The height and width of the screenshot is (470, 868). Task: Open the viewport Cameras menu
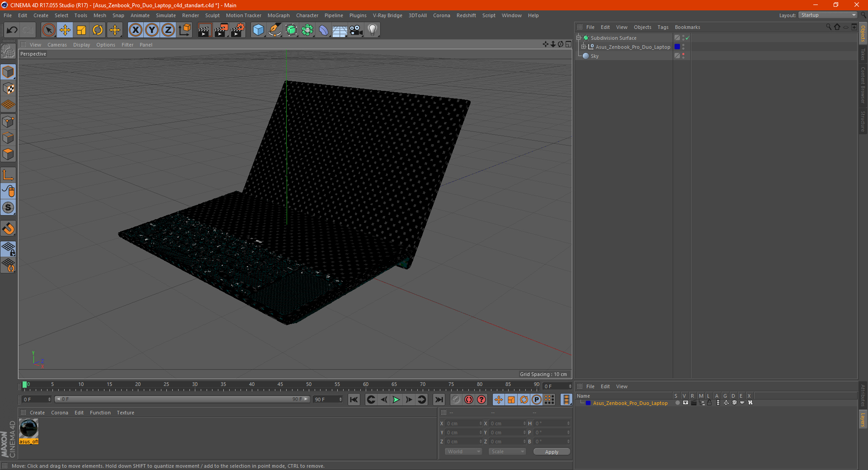[x=57, y=45]
